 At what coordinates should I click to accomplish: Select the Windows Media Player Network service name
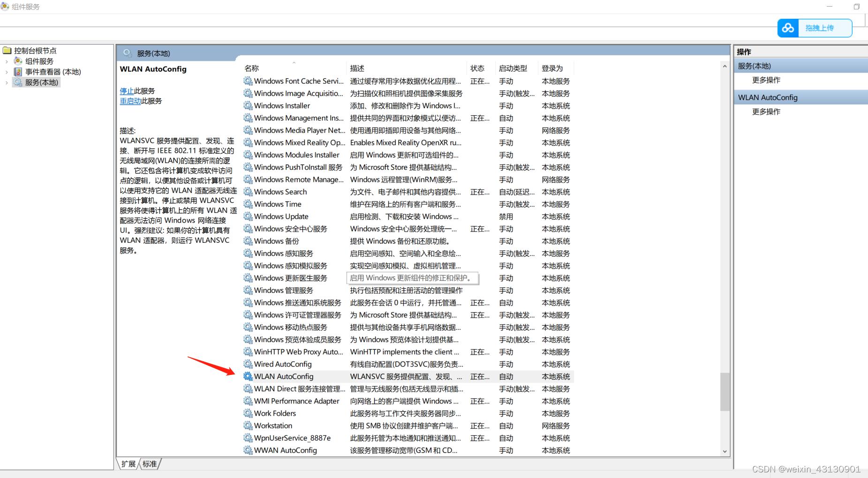[300, 130]
